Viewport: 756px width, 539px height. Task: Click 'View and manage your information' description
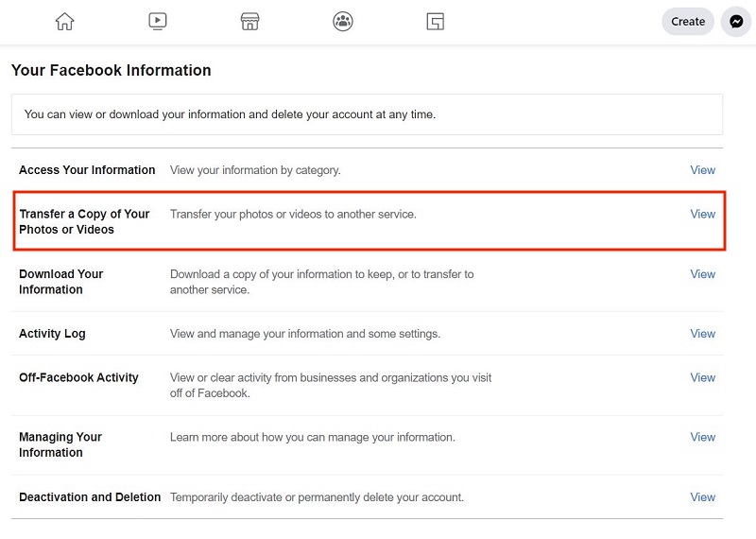coord(304,334)
